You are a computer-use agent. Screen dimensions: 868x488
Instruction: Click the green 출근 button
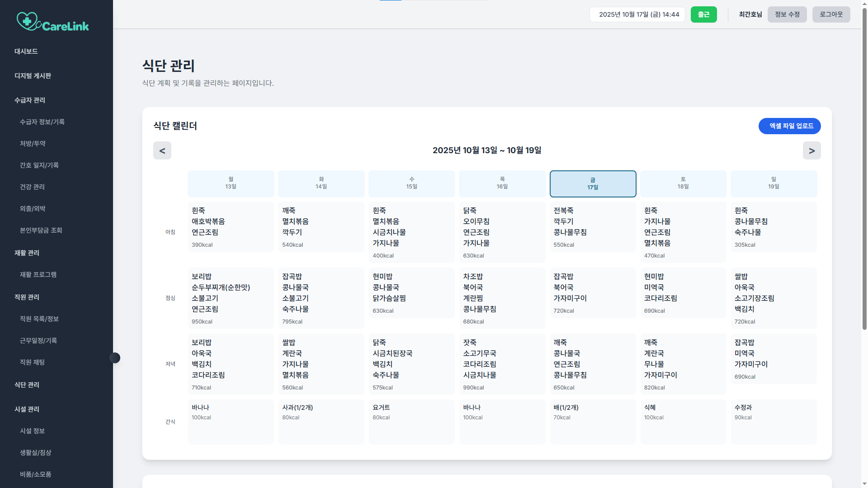point(703,14)
